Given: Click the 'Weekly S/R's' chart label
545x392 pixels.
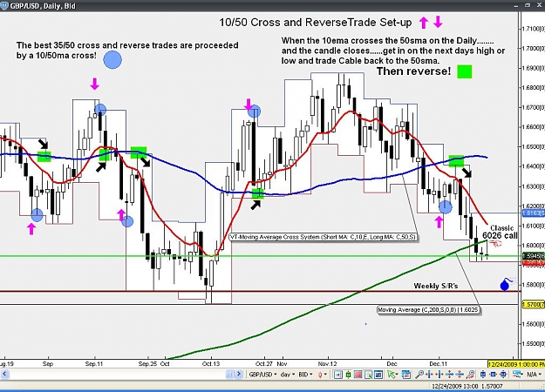Looking at the screenshot, I should (436, 286).
